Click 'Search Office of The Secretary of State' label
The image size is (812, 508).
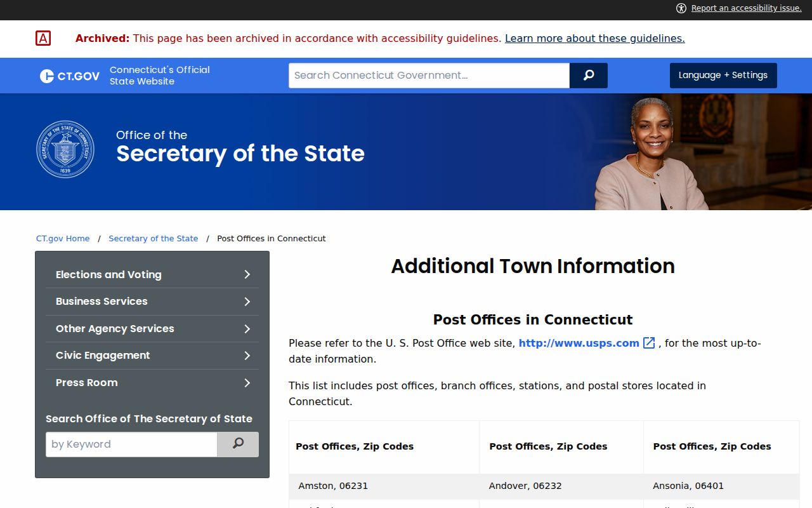[149, 419]
